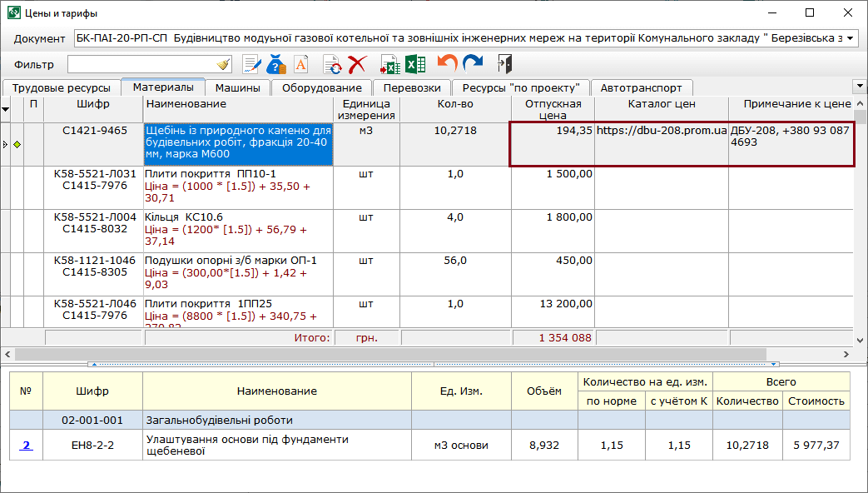Screen dimensions: 868x493
Task: Open the Машины tab
Action: [x=237, y=87]
